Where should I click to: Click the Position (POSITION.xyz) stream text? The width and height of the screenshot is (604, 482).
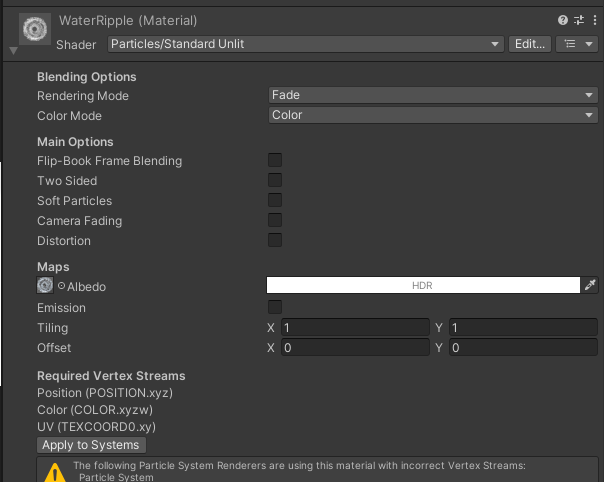pyautogui.click(x=105, y=393)
